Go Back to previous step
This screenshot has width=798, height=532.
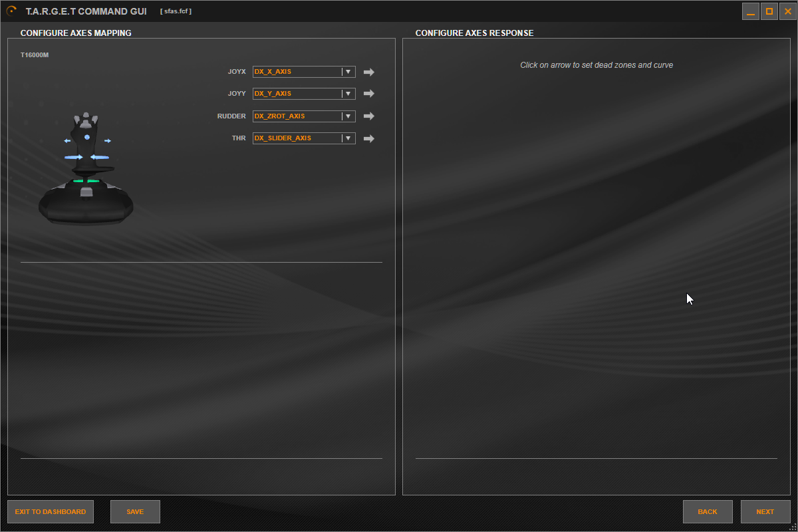[708, 512]
